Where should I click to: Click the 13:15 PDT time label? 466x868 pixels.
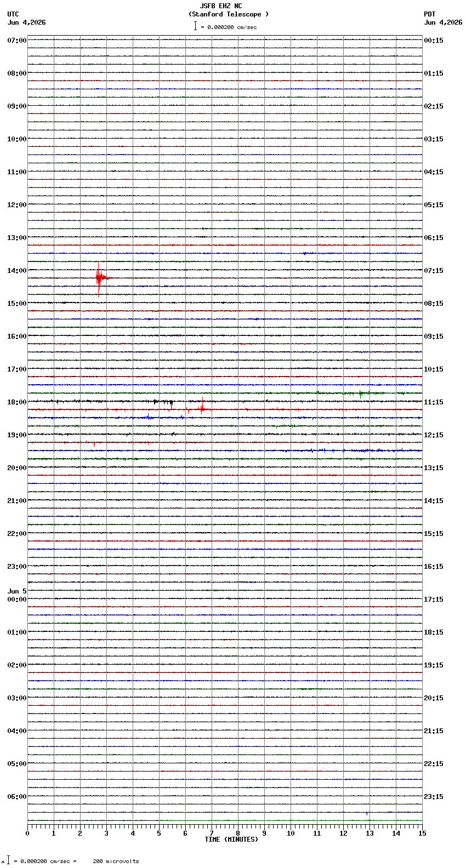[x=434, y=468]
